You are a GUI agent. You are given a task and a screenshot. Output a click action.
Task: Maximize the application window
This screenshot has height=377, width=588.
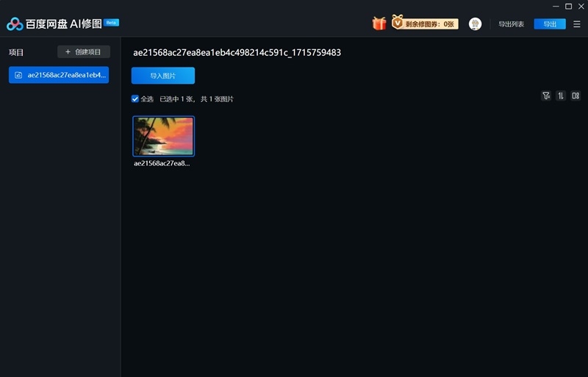pyautogui.click(x=568, y=7)
